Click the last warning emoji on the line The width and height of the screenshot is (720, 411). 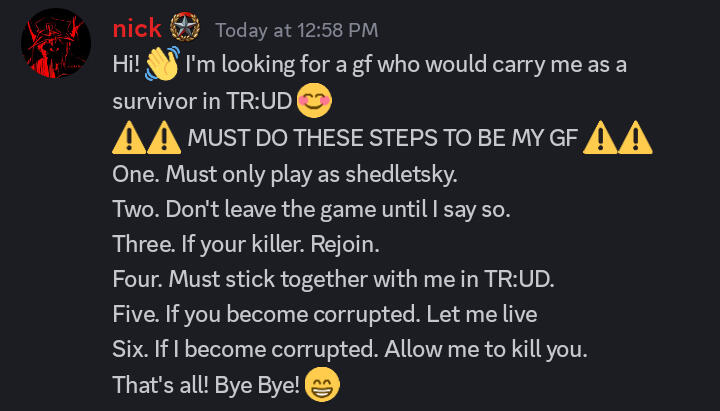[x=635, y=137]
